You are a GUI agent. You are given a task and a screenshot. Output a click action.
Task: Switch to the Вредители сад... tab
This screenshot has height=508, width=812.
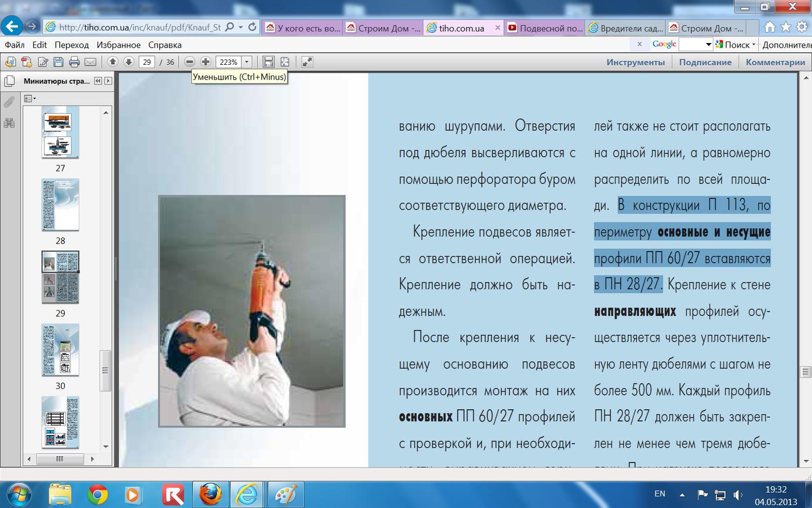626,28
